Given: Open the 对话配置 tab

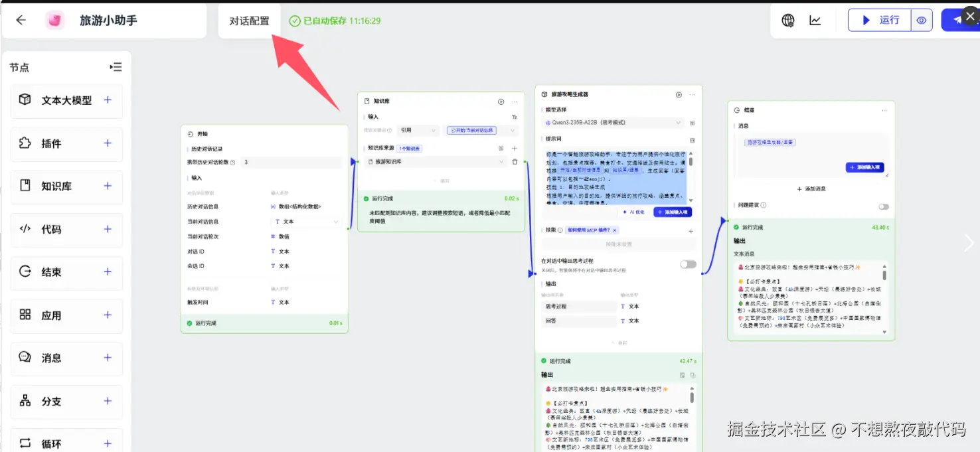Looking at the screenshot, I should tap(250, 21).
